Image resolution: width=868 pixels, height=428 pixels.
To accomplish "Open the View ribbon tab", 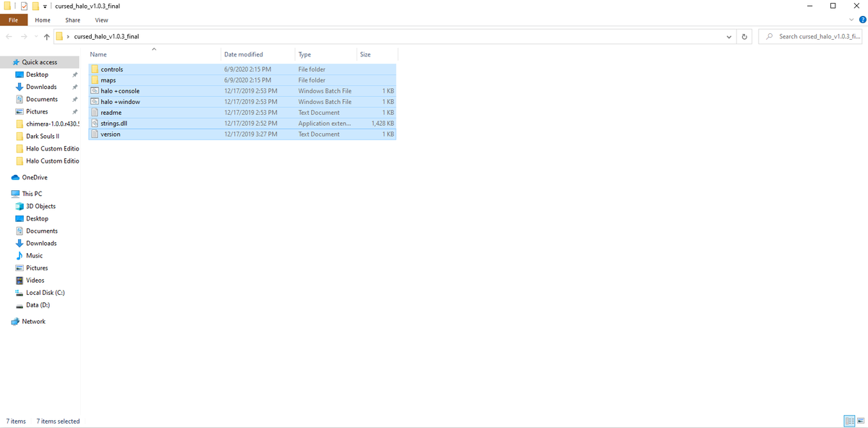I will click(101, 20).
